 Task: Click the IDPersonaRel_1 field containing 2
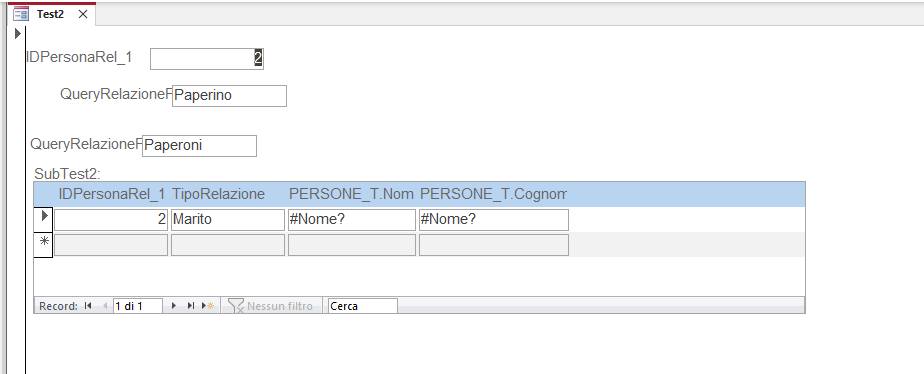(207, 59)
